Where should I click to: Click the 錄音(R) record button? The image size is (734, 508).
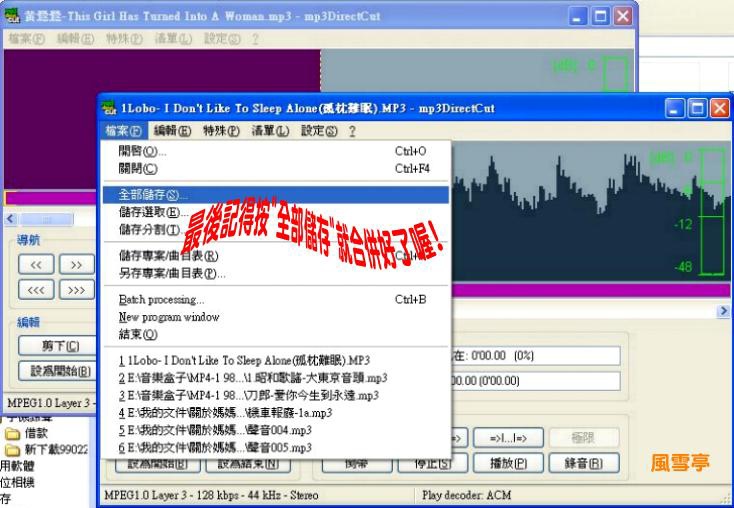click(x=584, y=464)
